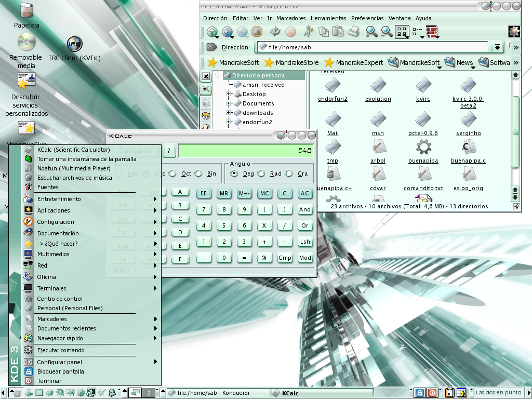Screen dimensions: 532x399
Task: Open the address history dropdown
Action: (497, 47)
